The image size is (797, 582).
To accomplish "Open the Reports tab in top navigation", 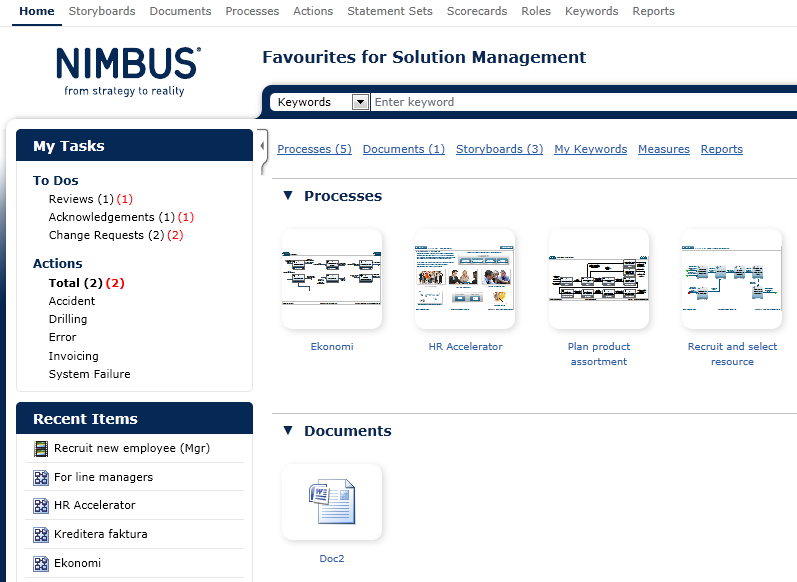I will [x=653, y=11].
